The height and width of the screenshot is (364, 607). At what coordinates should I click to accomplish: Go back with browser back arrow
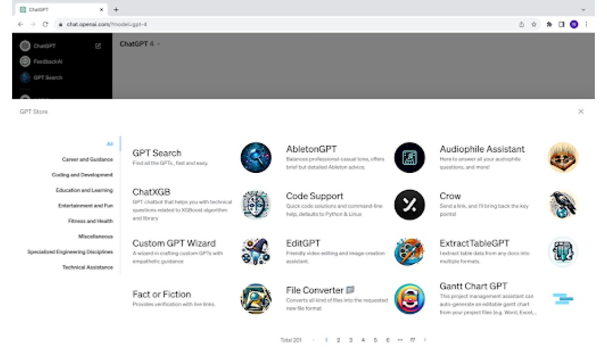point(21,24)
